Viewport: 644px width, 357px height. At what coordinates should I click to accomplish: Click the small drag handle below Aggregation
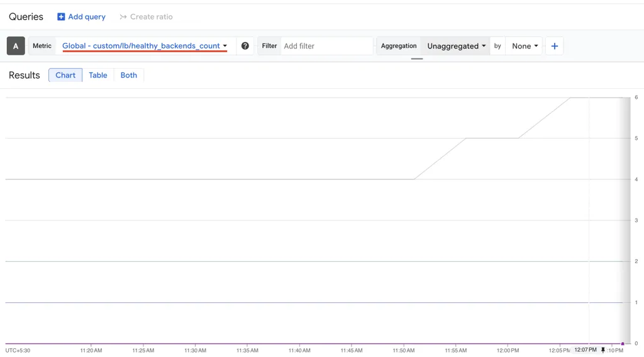pyautogui.click(x=417, y=59)
